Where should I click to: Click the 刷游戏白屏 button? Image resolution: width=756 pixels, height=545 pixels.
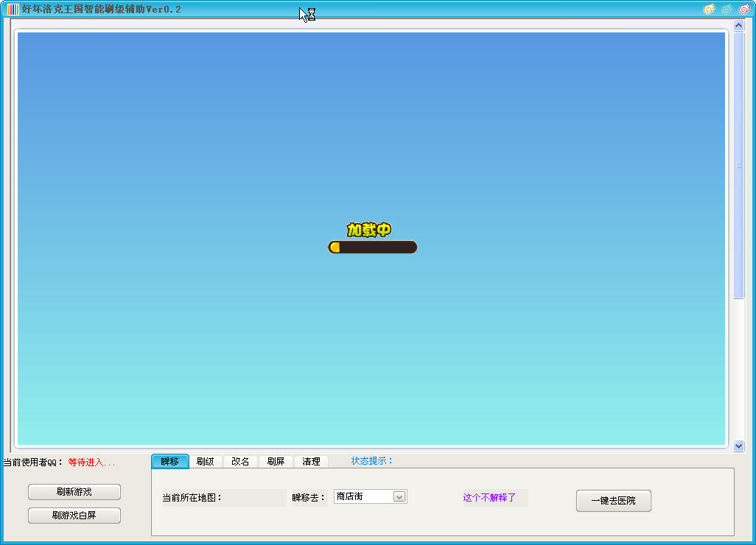(74, 516)
